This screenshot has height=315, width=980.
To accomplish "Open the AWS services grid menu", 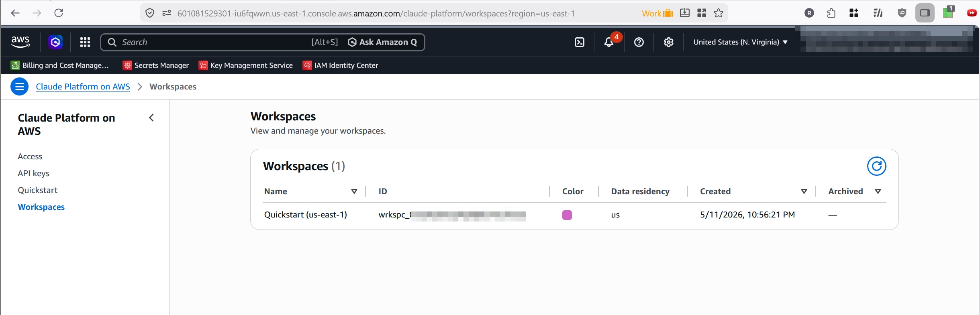I will click(85, 42).
